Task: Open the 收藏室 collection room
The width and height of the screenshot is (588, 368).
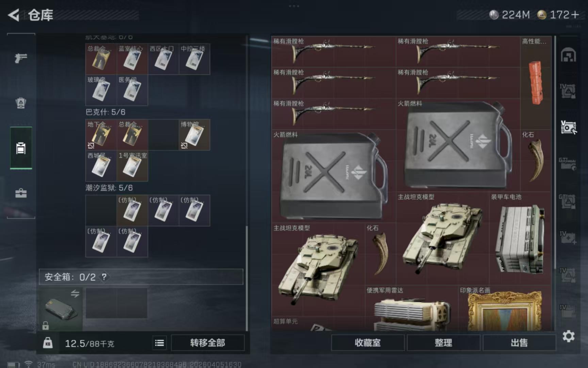Action: [367, 343]
